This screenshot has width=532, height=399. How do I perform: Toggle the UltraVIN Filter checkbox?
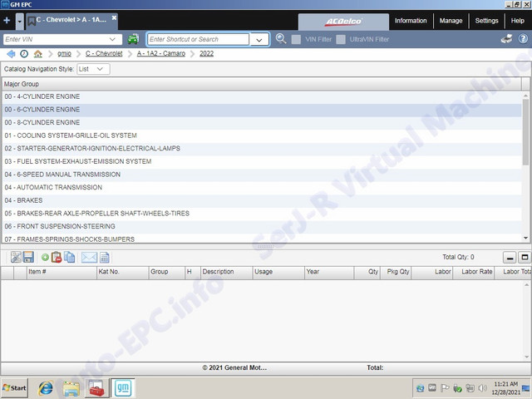coord(341,39)
